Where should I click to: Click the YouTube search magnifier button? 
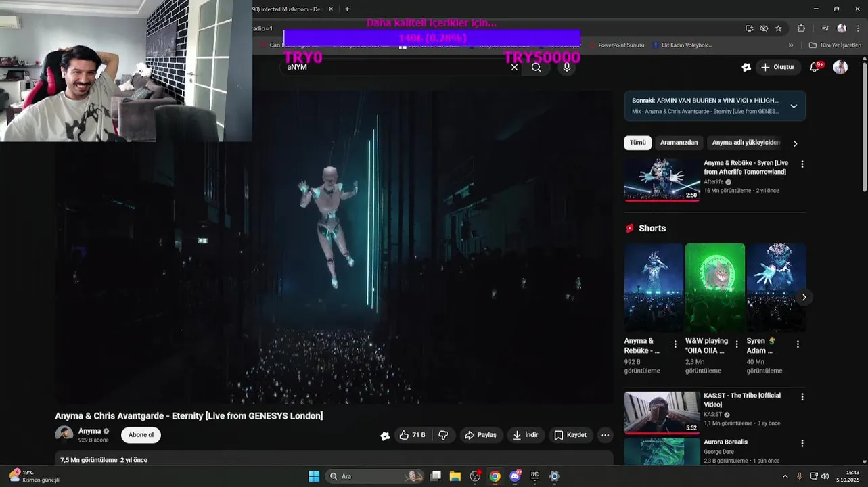pos(536,67)
